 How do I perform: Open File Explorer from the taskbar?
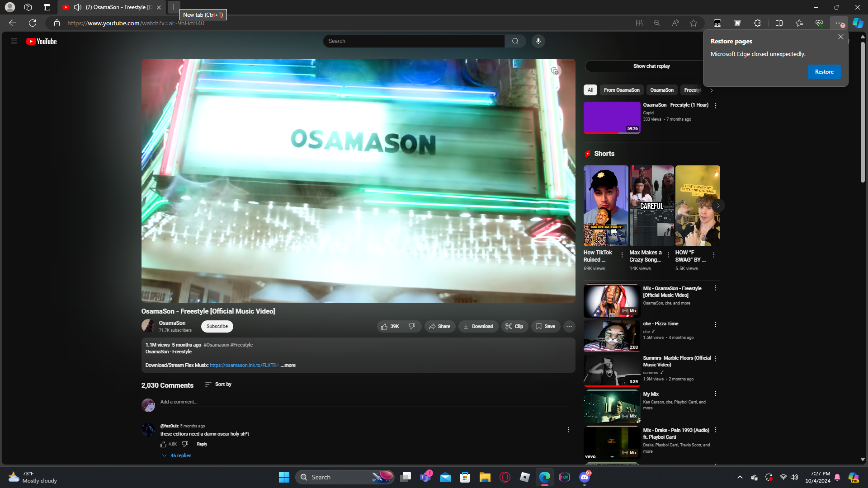point(485,477)
